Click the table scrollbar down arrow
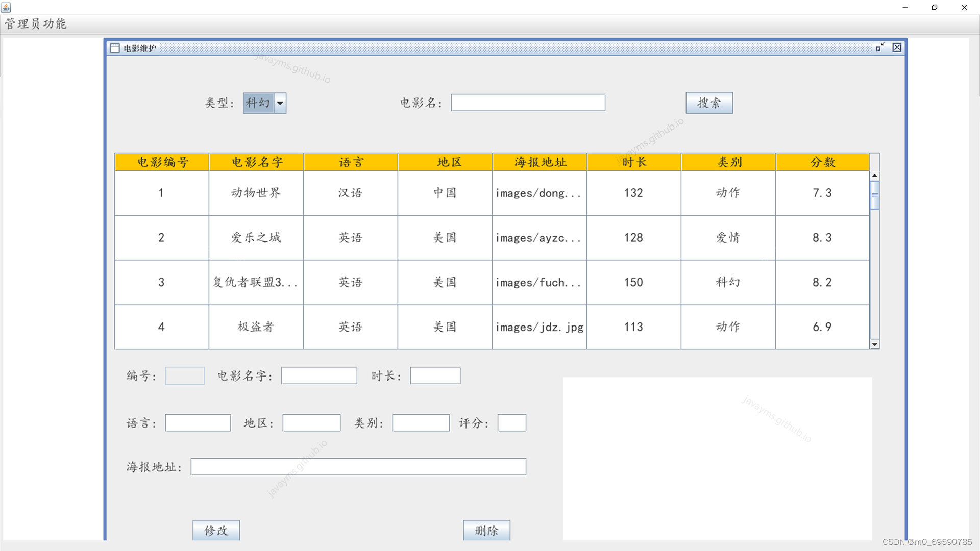Image resolution: width=980 pixels, height=551 pixels. (x=875, y=344)
